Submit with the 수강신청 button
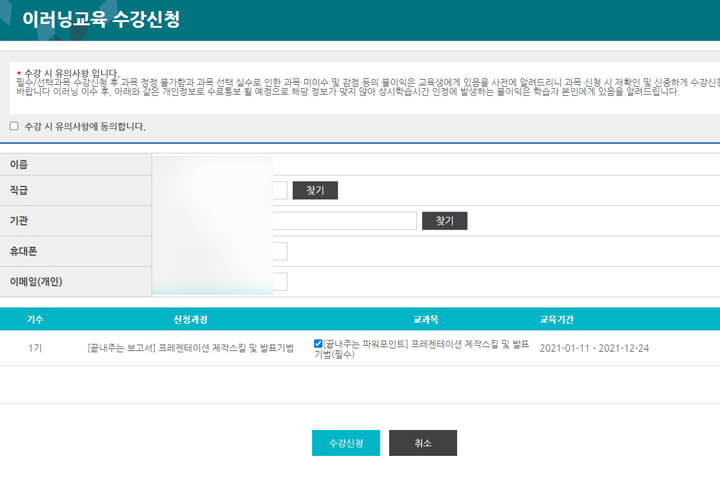 click(346, 443)
